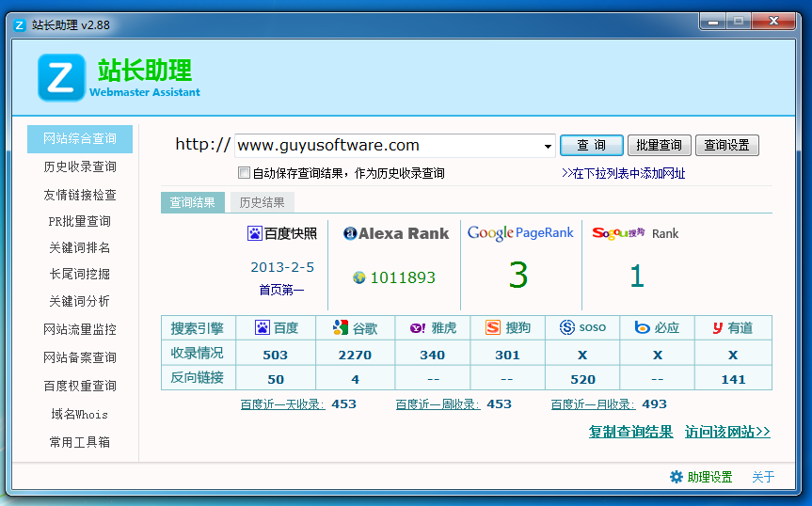Click the 查询设置 button
The image size is (812, 506).
click(727, 146)
